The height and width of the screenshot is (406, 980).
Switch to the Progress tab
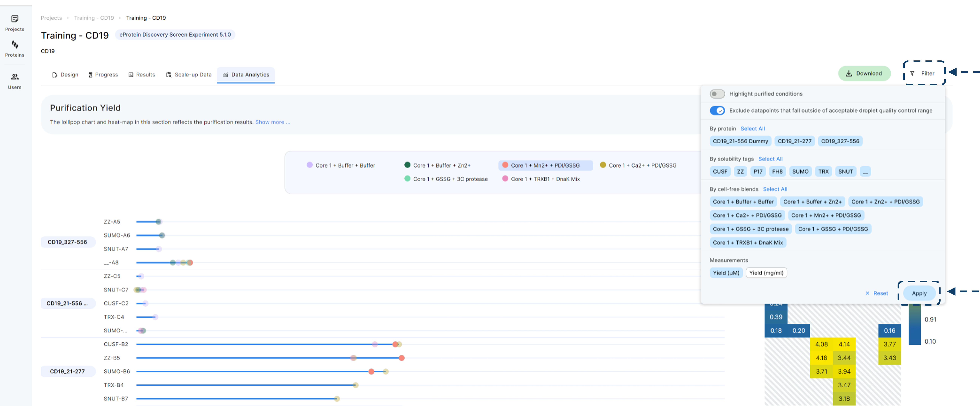point(103,75)
